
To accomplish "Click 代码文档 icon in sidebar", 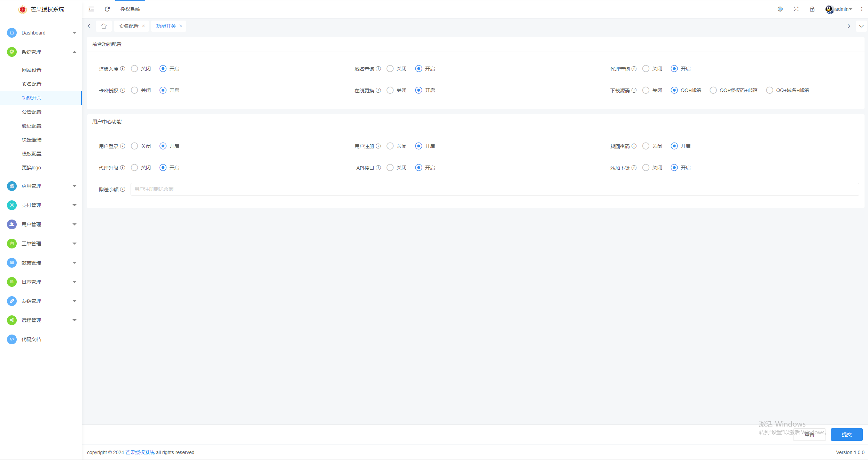I will click(x=11, y=339).
